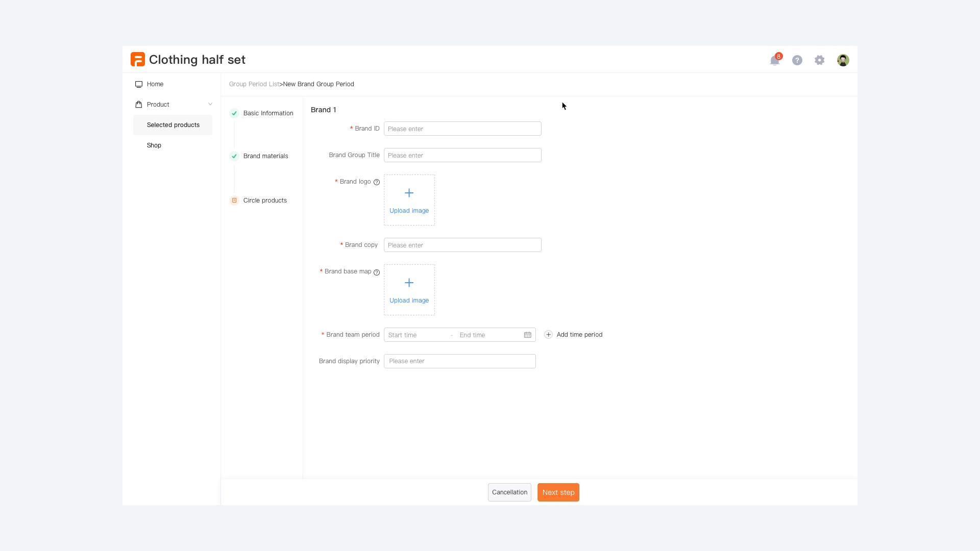Focus the Brand Group Title input field

coord(462,155)
